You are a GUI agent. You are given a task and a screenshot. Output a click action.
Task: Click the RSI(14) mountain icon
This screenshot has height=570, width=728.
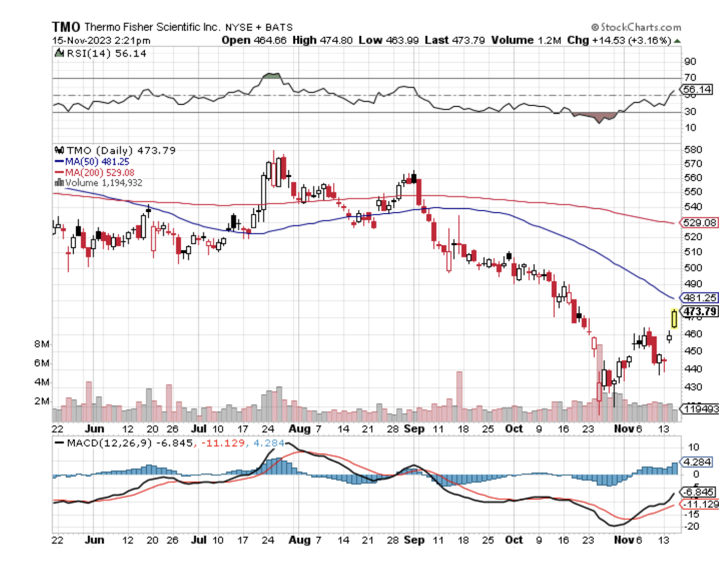[x=59, y=53]
